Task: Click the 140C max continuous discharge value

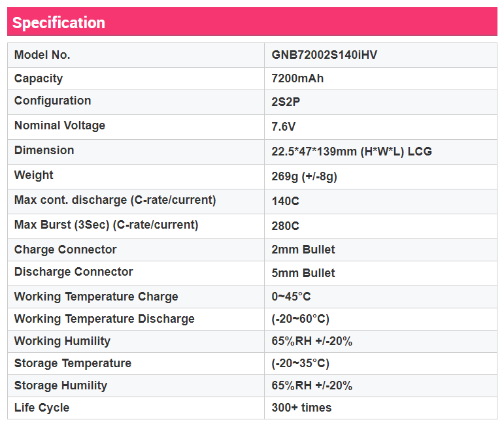Action: 285,201
